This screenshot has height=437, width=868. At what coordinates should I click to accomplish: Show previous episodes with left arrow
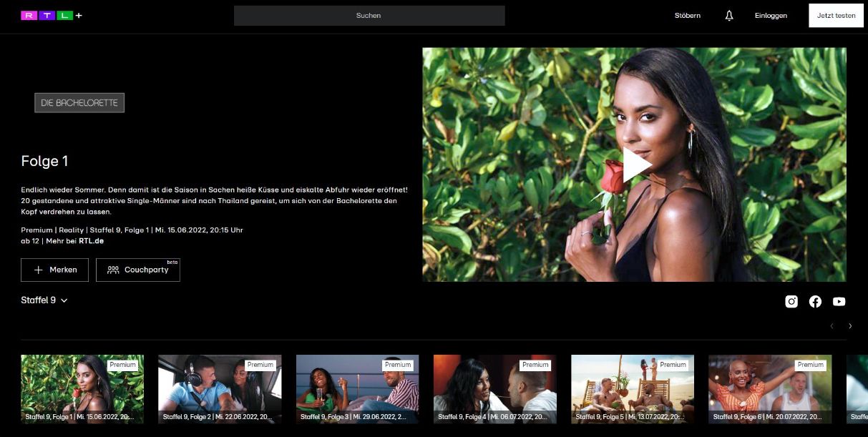click(x=832, y=326)
